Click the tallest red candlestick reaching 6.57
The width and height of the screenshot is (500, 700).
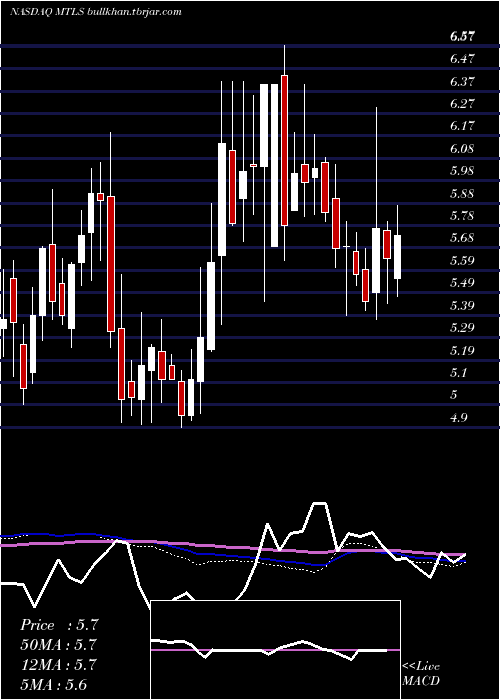coord(284,150)
